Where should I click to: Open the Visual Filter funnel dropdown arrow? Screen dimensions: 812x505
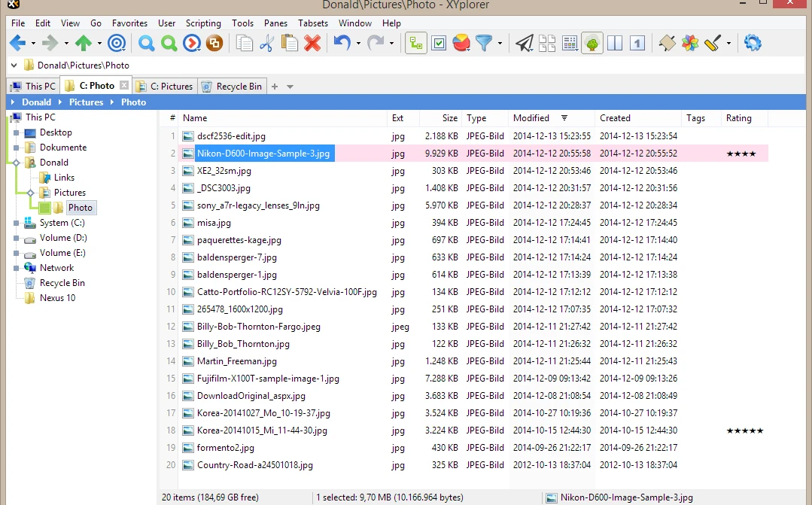tap(500, 44)
